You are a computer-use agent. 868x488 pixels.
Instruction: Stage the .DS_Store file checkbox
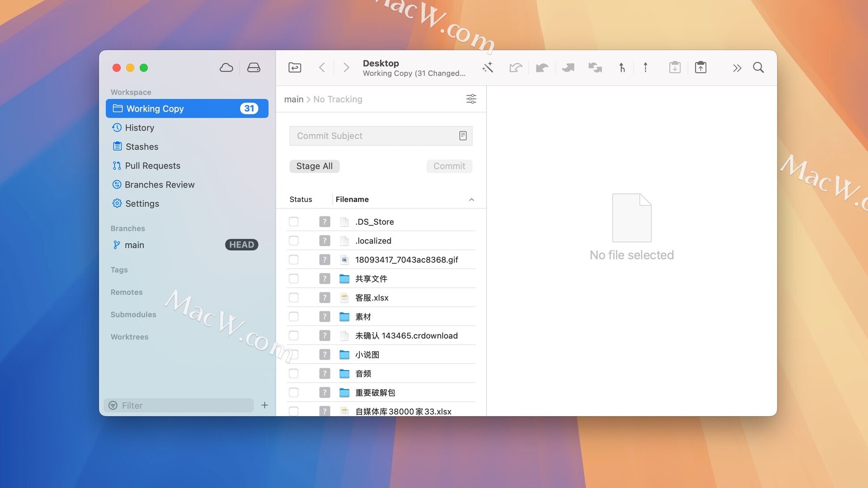click(x=293, y=222)
